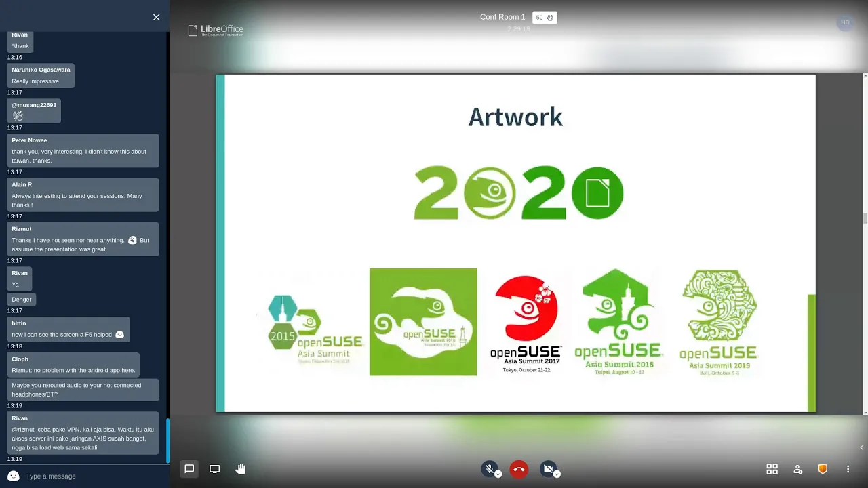
Task: Click the 2020 openSUSE LibreOffice artwork logo
Action: coord(519,193)
